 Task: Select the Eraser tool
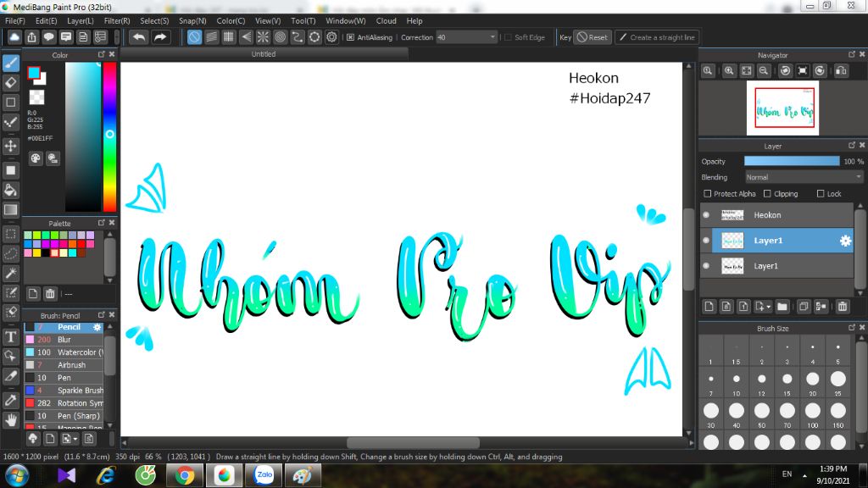click(11, 83)
